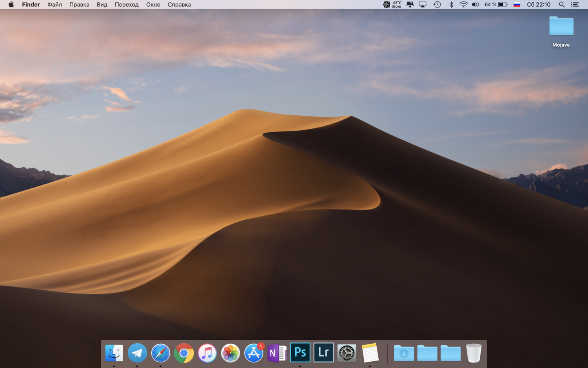The width and height of the screenshot is (588, 368).
Task: Open the Apple menu
Action: point(11,5)
